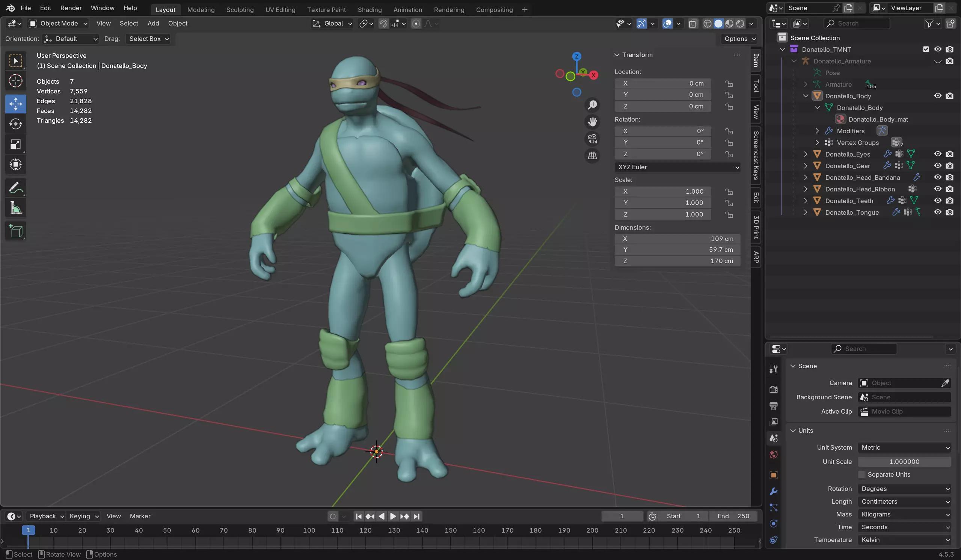Open Drag Select Box dropdown

pos(148,39)
